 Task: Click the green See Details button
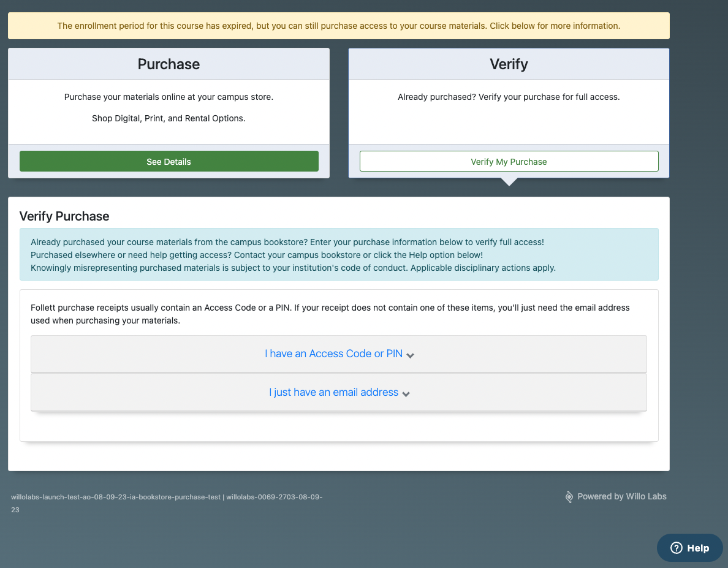[x=169, y=162]
